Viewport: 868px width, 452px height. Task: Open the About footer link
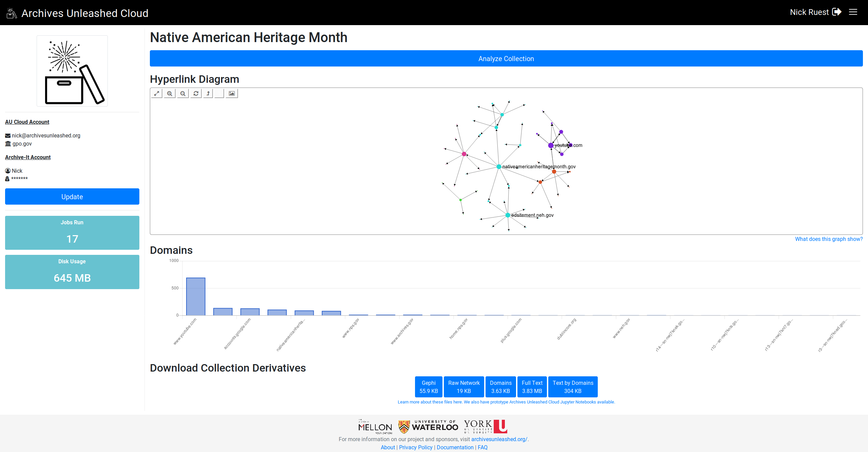388,447
